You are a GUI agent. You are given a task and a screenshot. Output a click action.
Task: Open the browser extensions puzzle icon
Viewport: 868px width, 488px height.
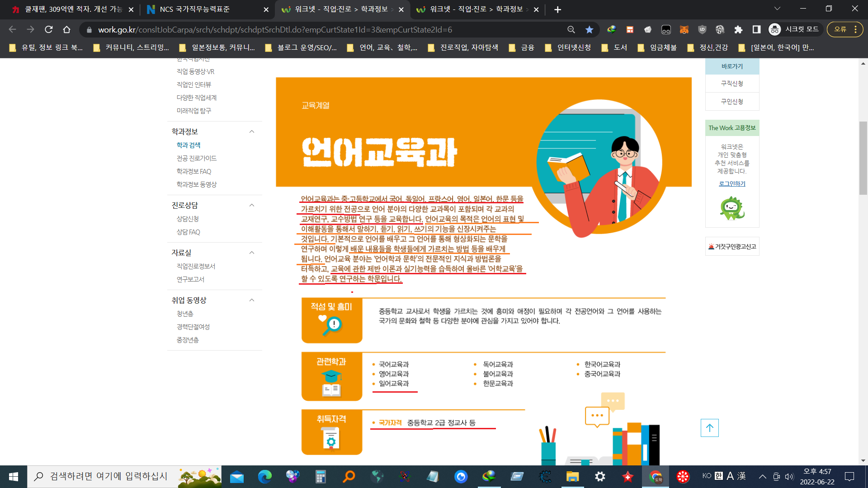[738, 30]
